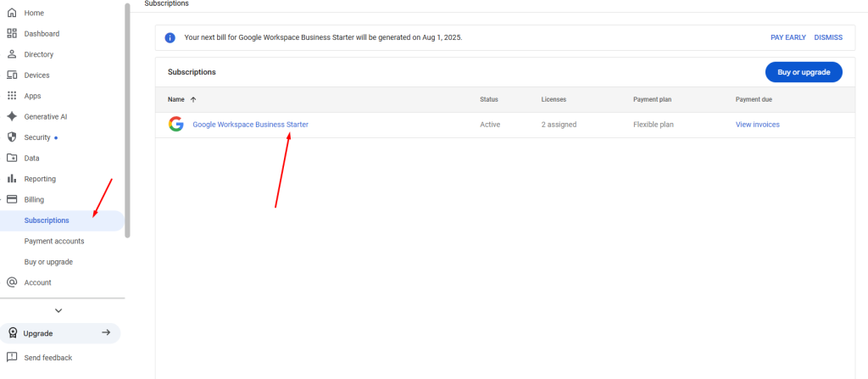
Task: Click the Home house icon
Action: (x=12, y=13)
